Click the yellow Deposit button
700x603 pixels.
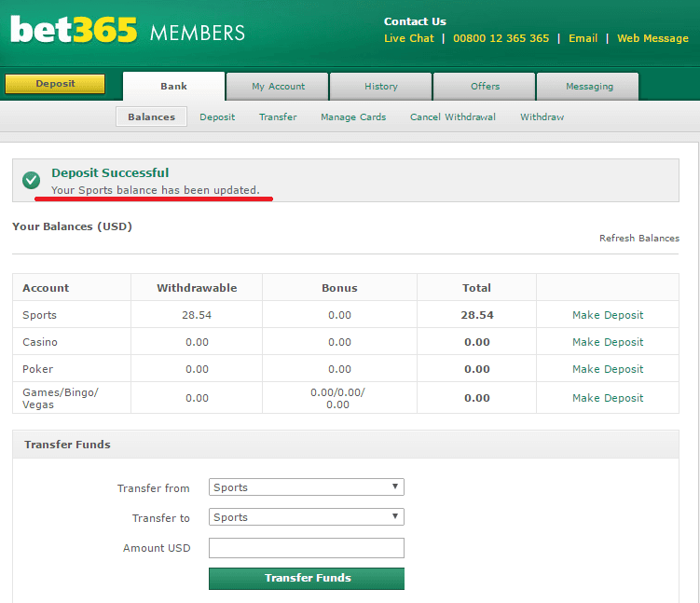[x=55, y=84]
